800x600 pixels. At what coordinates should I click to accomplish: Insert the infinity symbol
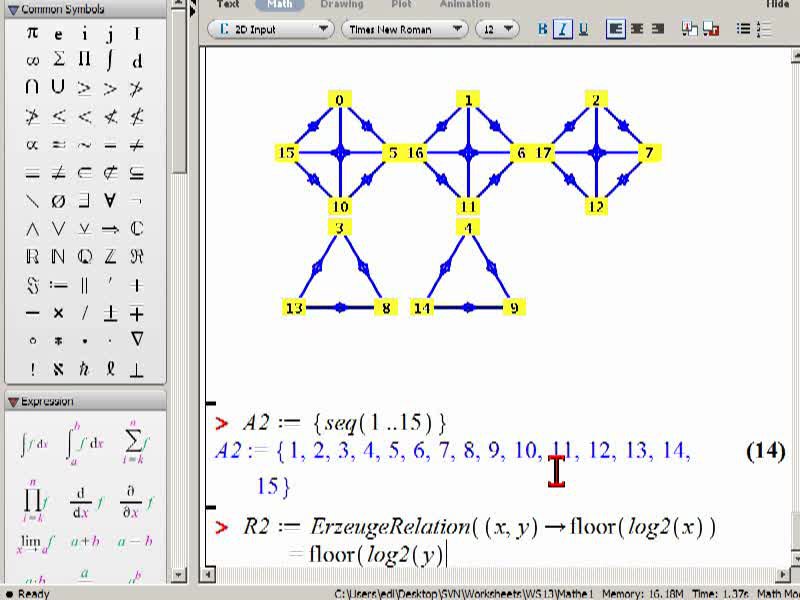(x=32, y=61)
